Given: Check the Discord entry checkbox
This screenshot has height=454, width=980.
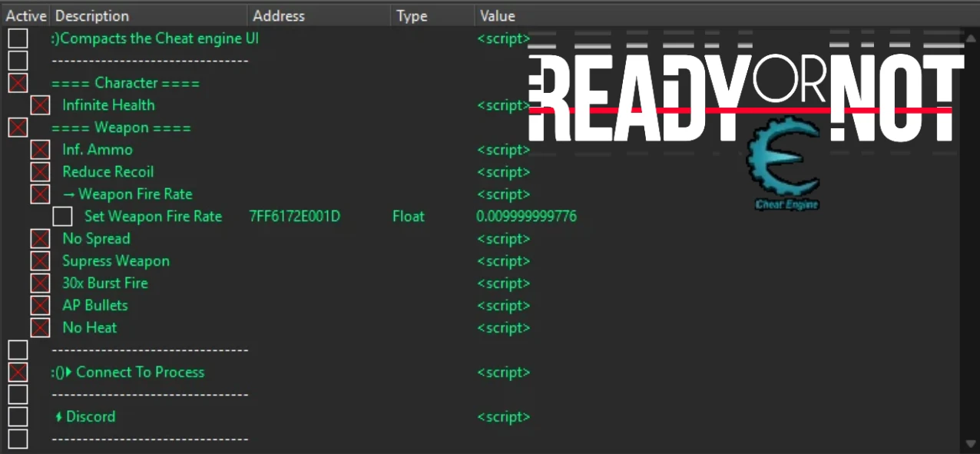Looking at the screenshot, I should (x=18, y=417).
